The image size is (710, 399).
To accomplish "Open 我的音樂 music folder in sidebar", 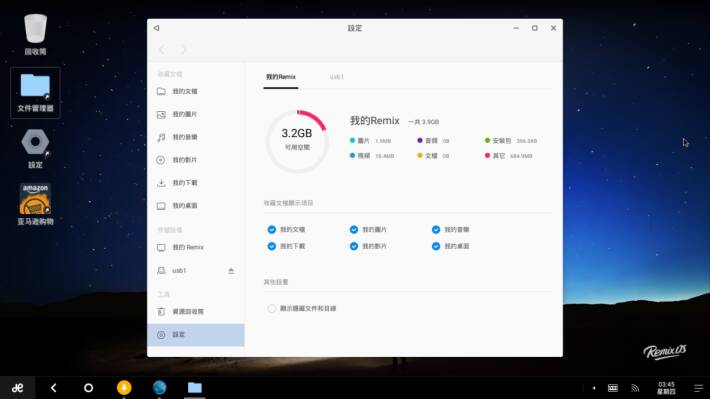I will 196,137.
